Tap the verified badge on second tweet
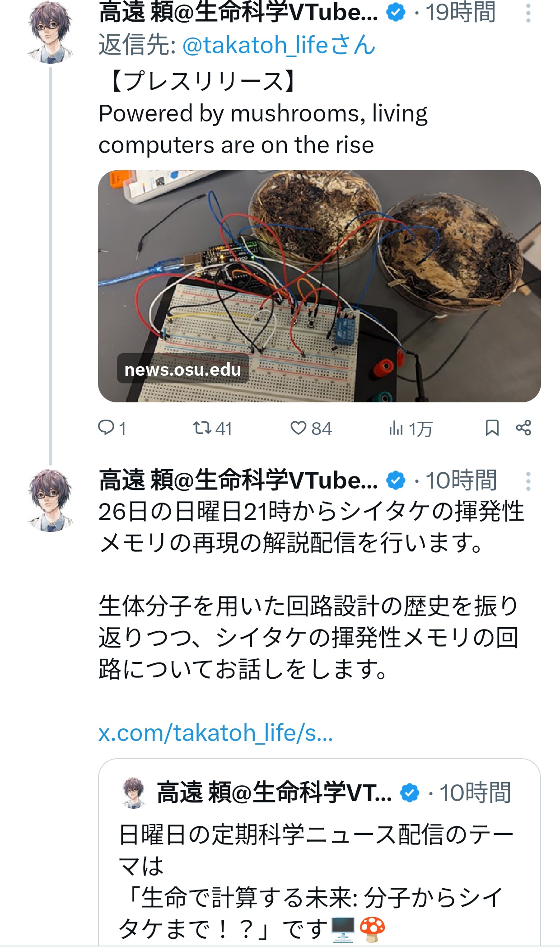 (396, 480)
